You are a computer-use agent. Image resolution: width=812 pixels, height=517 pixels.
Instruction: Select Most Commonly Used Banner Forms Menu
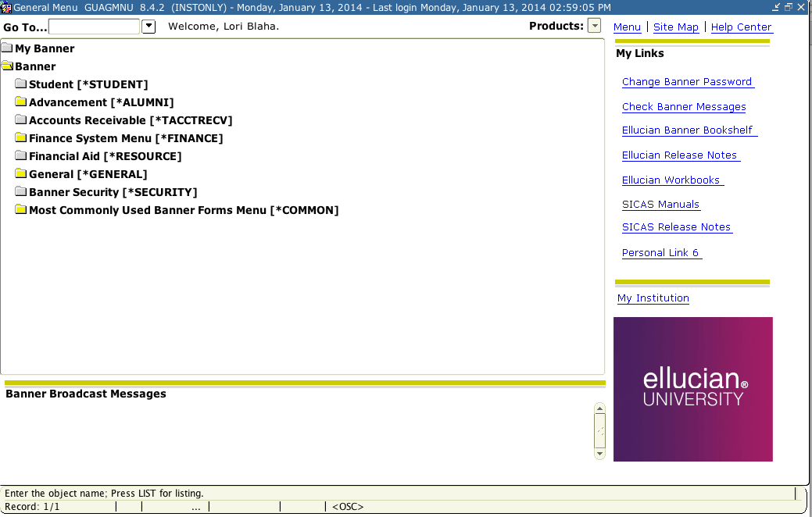pyautogui.click(x=184, y=210)
